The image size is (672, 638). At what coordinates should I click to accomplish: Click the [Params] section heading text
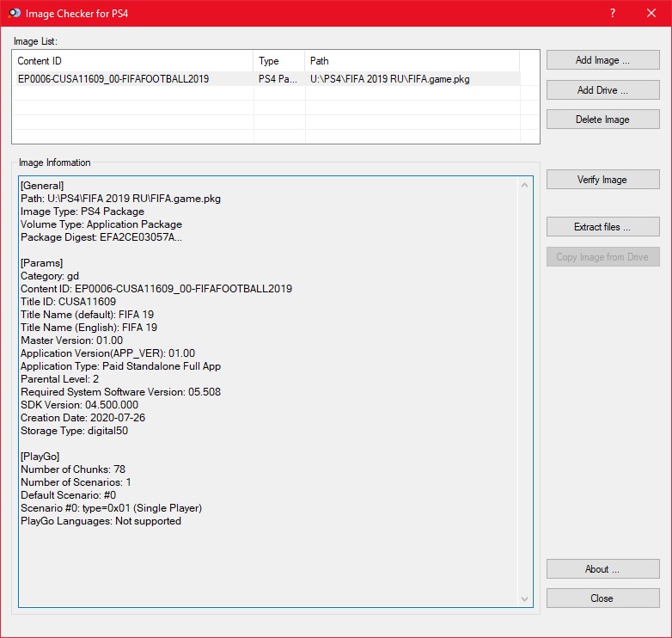point(41,263)
